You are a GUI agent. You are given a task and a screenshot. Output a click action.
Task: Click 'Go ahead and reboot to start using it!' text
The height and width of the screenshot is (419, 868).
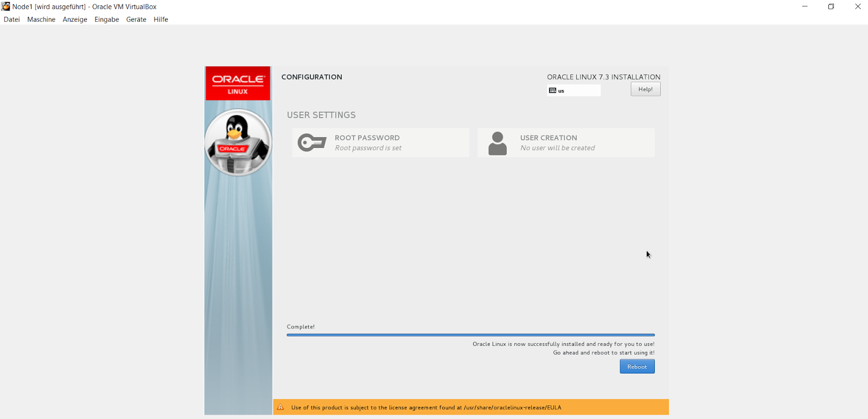point(603,353)
